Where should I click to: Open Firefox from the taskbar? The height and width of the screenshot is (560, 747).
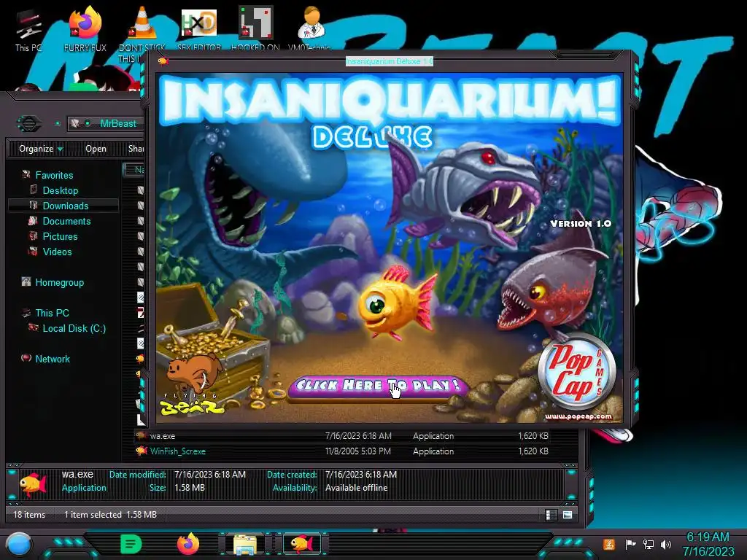point(188,544)
